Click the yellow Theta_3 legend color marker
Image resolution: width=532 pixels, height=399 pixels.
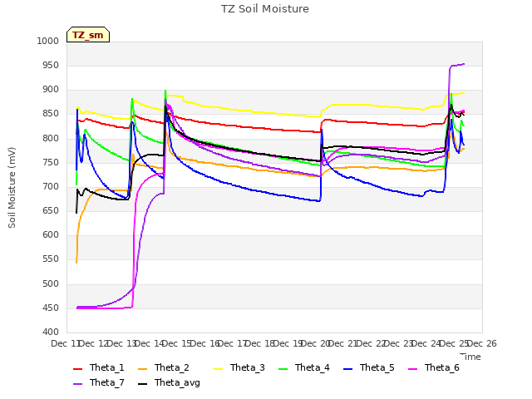[x=218, y=369]
